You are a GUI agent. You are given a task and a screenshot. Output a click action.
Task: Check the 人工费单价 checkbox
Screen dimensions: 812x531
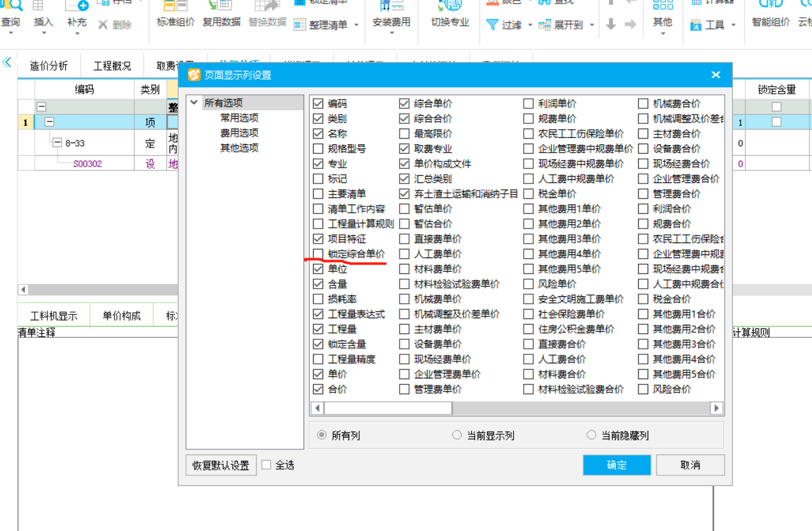coord(404,254)
